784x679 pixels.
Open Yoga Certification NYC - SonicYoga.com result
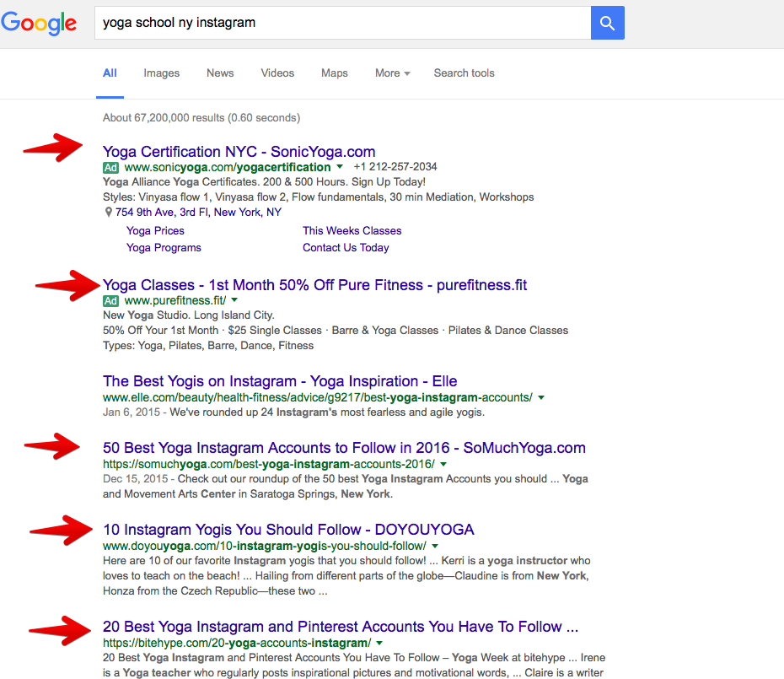[x=239, y=152]
